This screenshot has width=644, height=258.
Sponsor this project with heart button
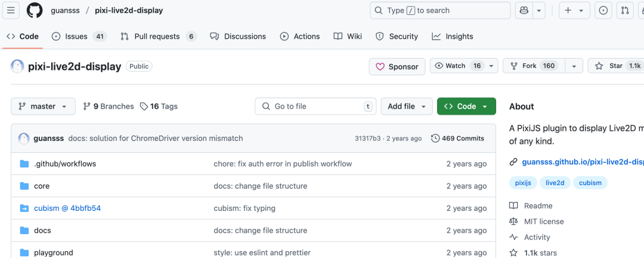pyautogui.click(x=397, y=67)
